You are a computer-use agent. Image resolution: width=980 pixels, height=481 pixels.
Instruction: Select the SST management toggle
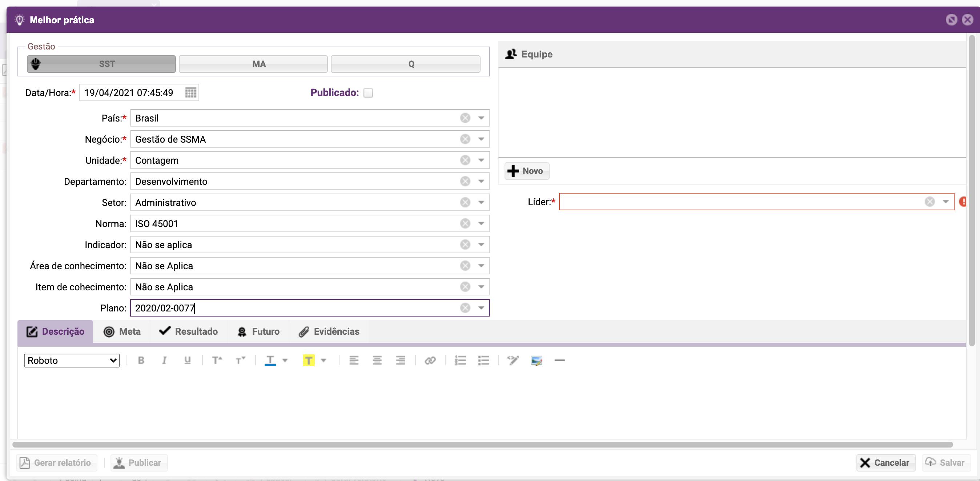click(x=101, y=64)
